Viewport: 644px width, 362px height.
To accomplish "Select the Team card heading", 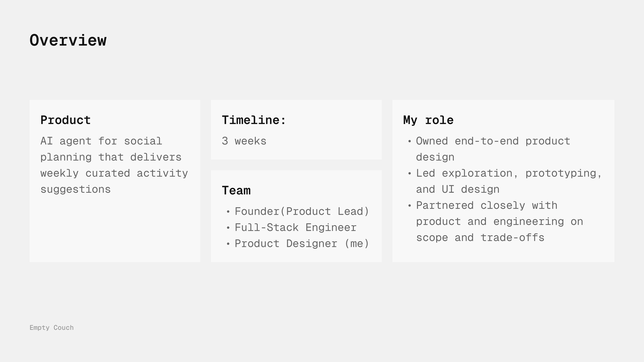I will [x=236, y=191].
